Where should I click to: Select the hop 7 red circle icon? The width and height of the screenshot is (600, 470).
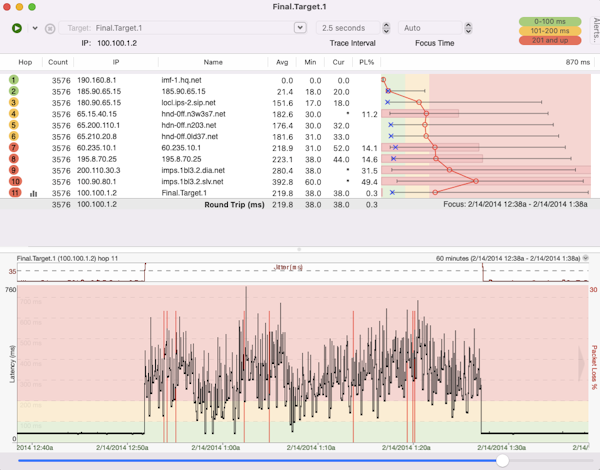14,148
